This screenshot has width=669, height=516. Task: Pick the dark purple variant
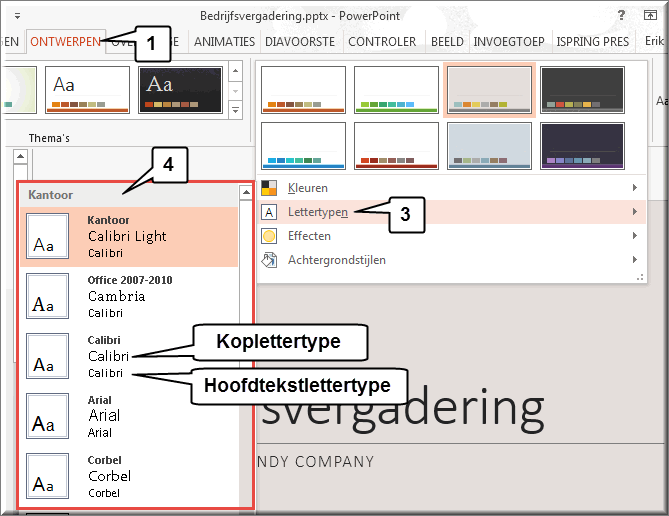click(x=582, y=146)
